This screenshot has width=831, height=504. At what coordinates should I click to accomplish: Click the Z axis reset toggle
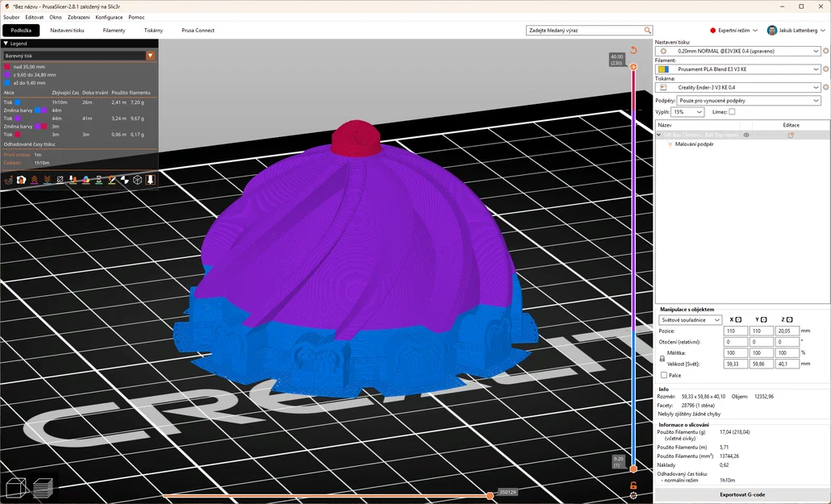coord(790,319)
